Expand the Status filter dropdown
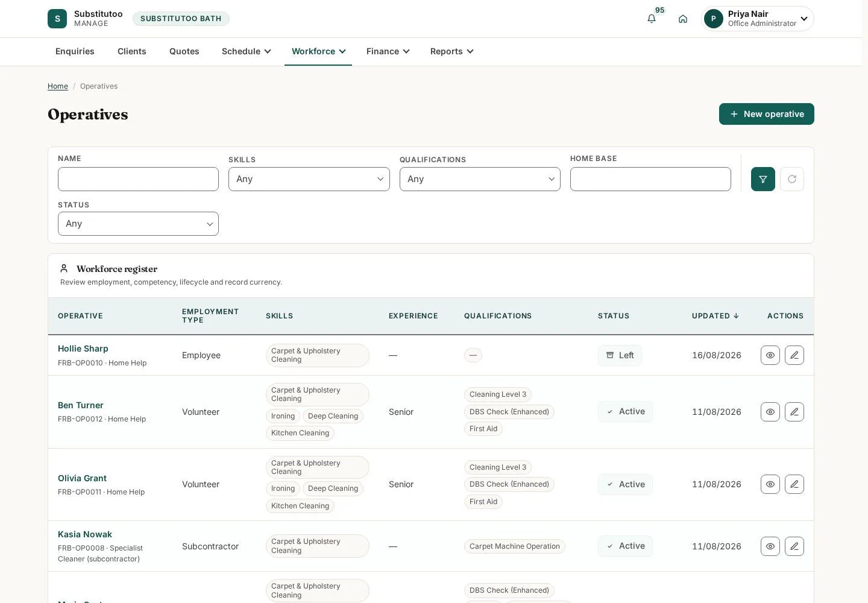 tap(138, 224)
